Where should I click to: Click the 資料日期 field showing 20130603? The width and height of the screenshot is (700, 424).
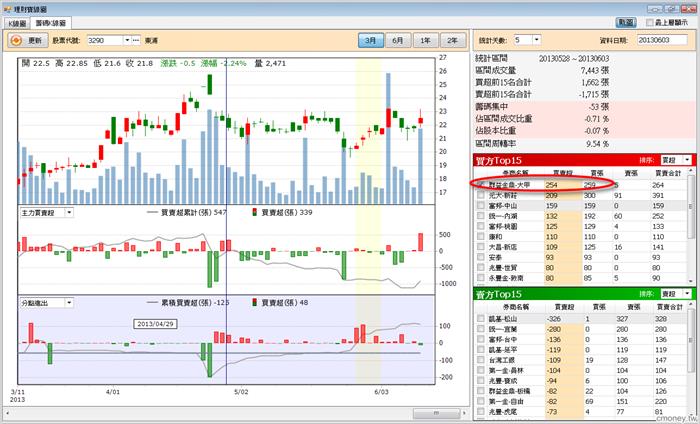tap(662, 40)
